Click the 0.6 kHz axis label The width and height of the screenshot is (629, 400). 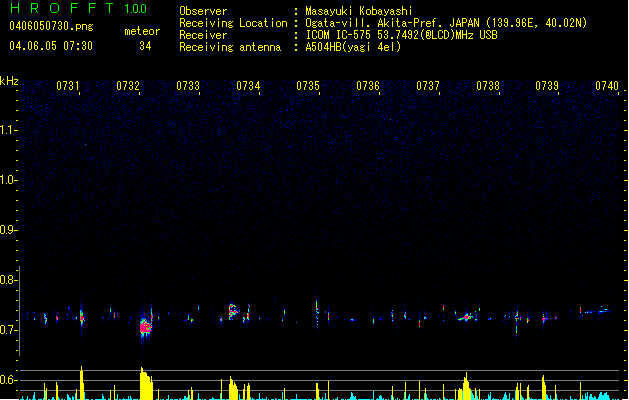pos(8,380)
